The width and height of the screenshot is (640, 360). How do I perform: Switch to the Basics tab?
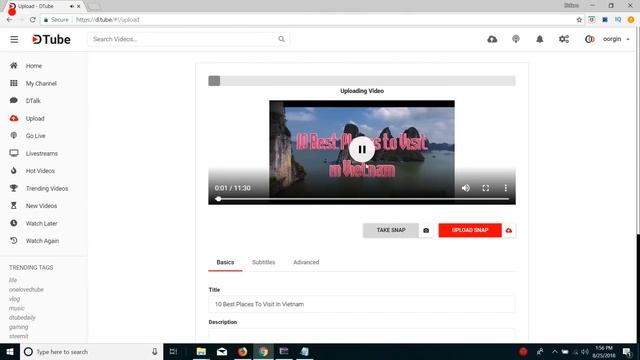[x=225, y=262]
